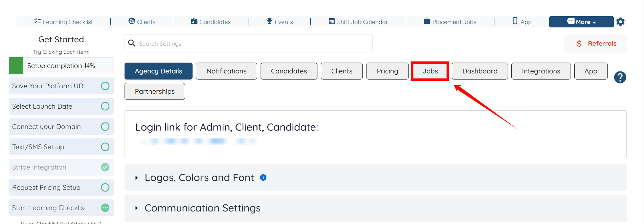
Task: Click the Events trophy icon
Action: click(x=269, y=21)
